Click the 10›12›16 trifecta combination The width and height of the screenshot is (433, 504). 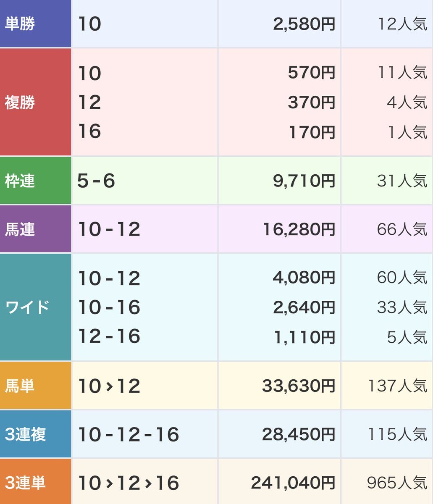click(x=129, y=483)
